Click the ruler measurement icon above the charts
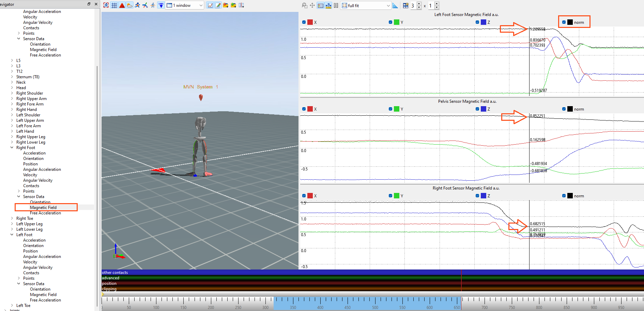 328,5
